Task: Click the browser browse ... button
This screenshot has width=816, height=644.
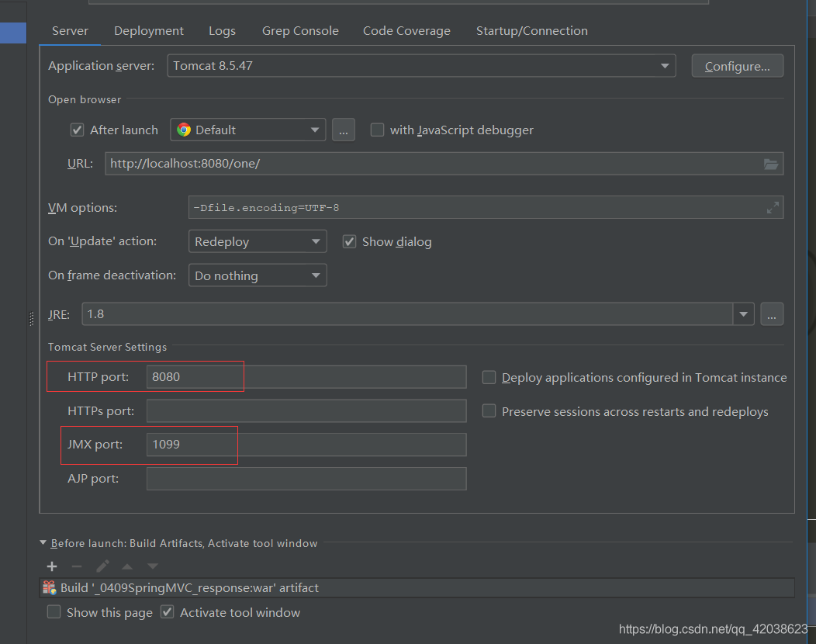Action: 344,130
